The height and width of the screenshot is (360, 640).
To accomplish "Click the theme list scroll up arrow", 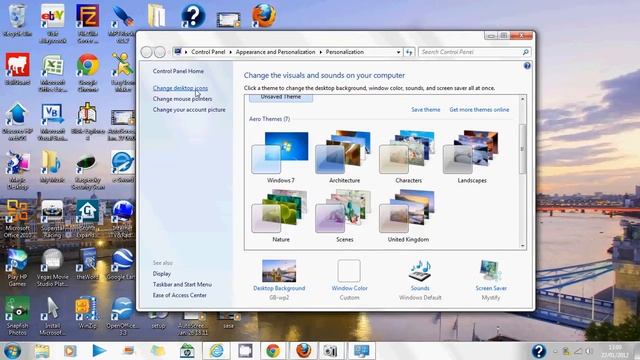I will tap(522, 99).
